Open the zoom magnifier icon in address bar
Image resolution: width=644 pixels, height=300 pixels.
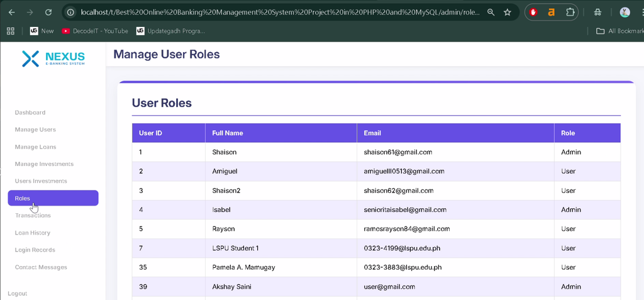coord(491,13)
